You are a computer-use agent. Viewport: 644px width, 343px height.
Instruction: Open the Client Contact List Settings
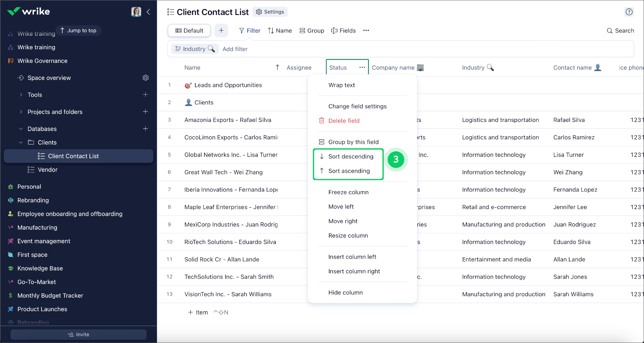point(270,12)
